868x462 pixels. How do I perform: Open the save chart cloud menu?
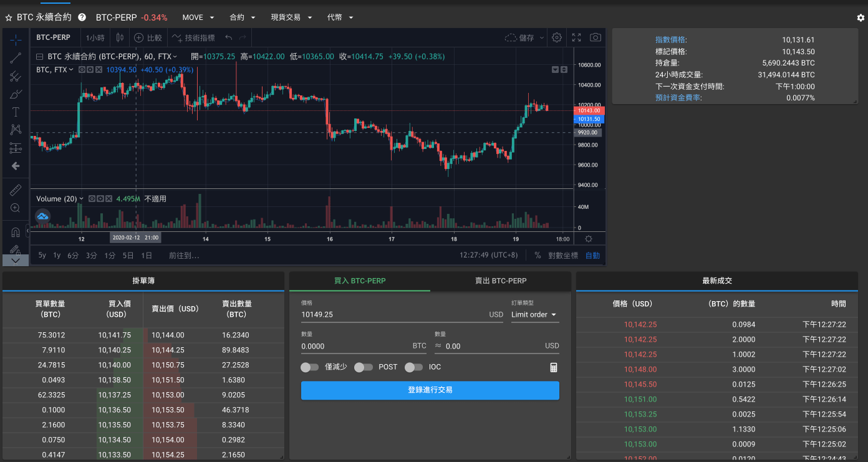coord(524,37)
